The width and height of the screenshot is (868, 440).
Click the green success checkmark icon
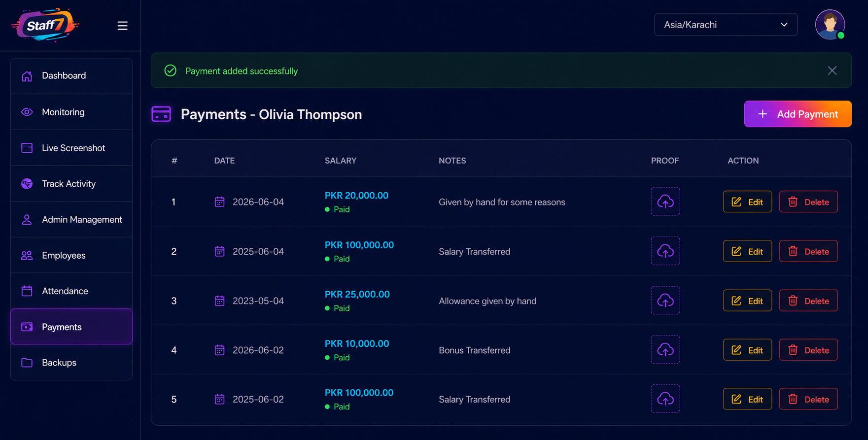pyautogui.click(x=170, y=70)
